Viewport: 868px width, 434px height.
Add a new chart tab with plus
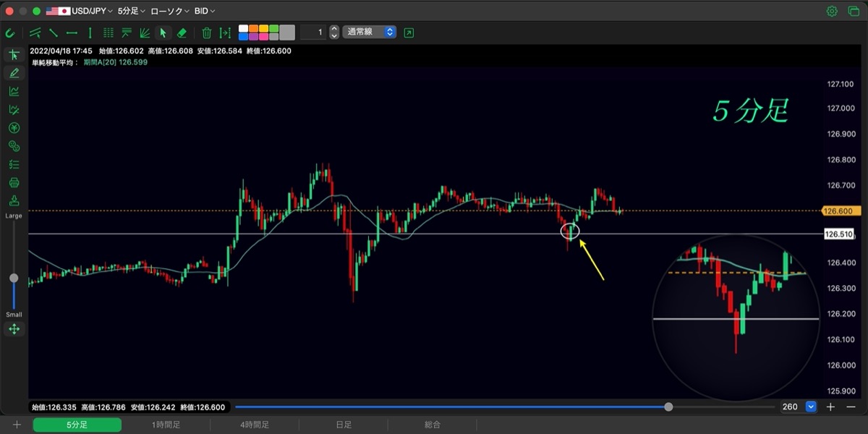16,425
